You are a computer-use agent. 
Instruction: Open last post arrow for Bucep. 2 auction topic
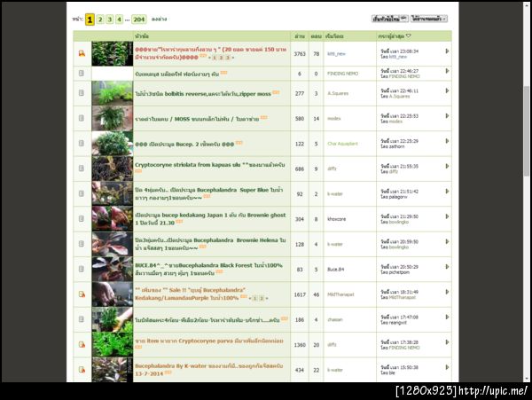(447, 141)
